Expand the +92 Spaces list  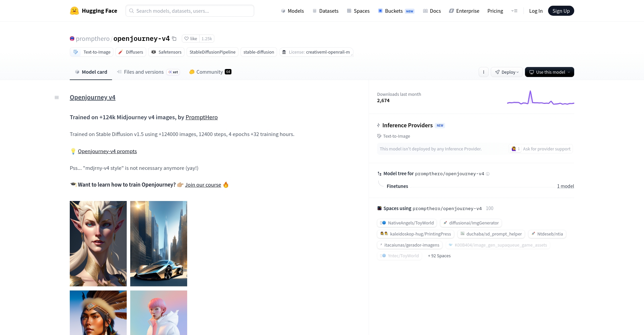pos(439,256)
